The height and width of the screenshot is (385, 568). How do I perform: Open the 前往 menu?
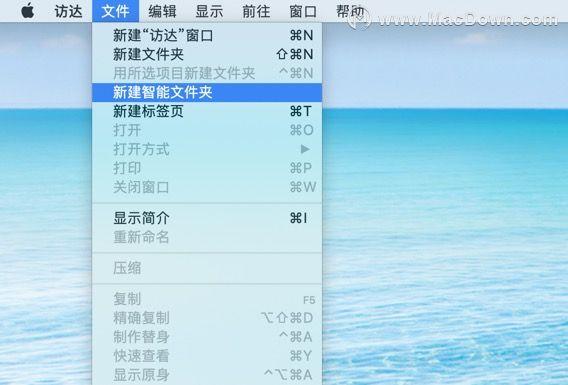pyautogui.click(x=256, y=11)
